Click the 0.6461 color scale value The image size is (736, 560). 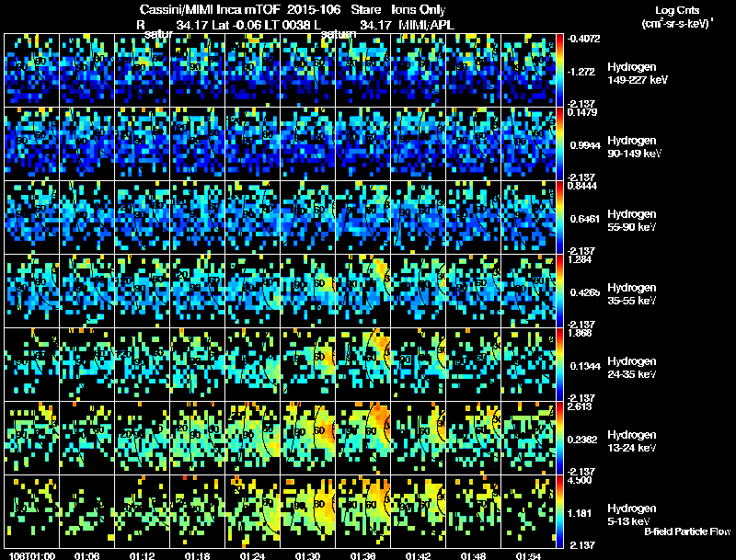(585, 219)
